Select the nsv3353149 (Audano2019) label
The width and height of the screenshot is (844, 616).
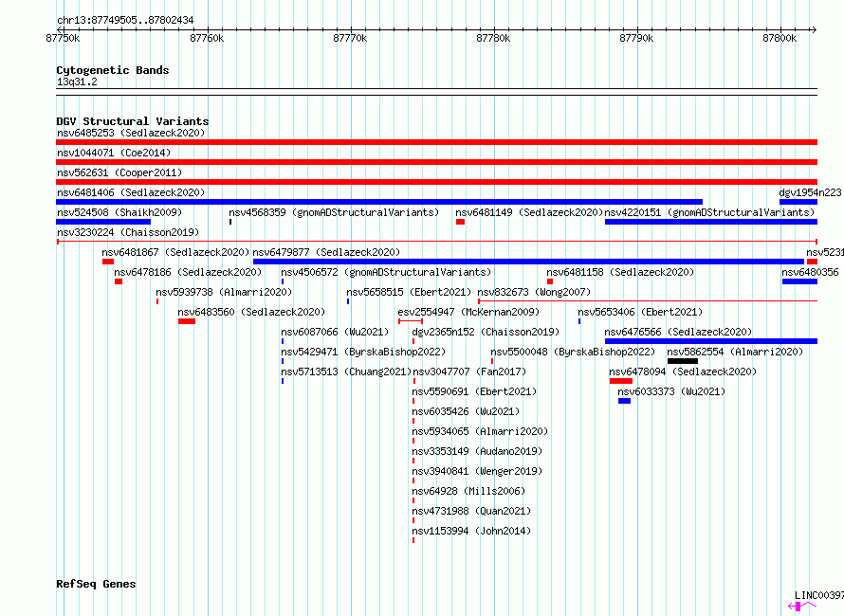click(x=477, y=451)
